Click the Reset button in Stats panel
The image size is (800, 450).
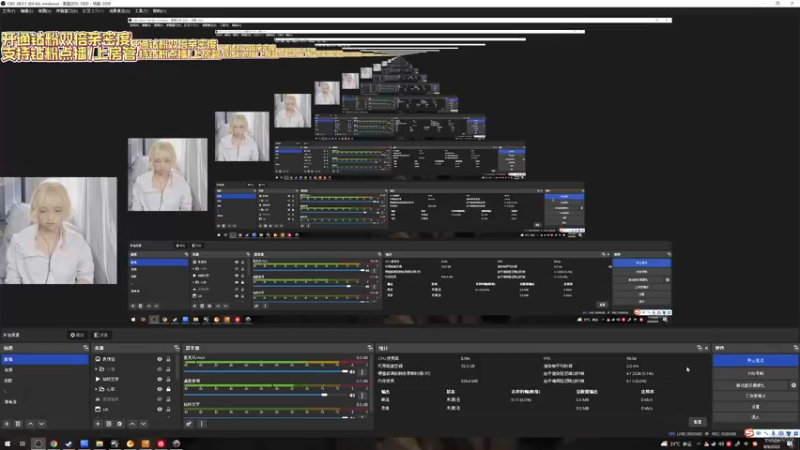click(x=697, y=422)
